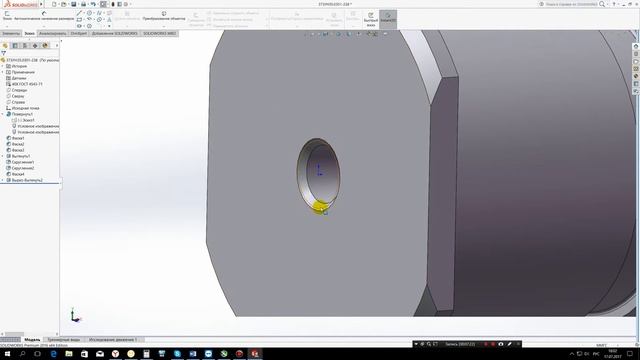Open the ConfigurationManager tab icon
This screenshot has height=360, width=640.
[x=25, y=46]
